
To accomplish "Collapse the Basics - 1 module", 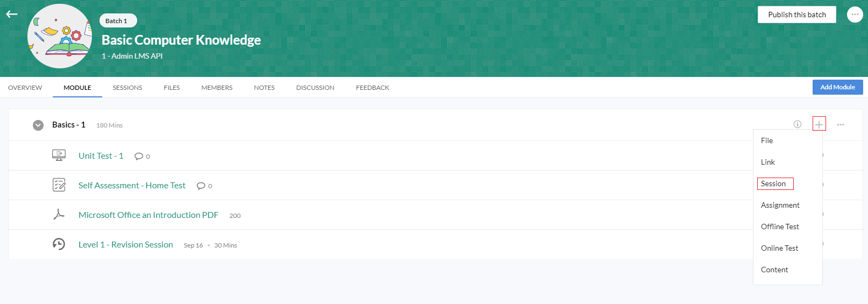I will click(x=38, y=125).
